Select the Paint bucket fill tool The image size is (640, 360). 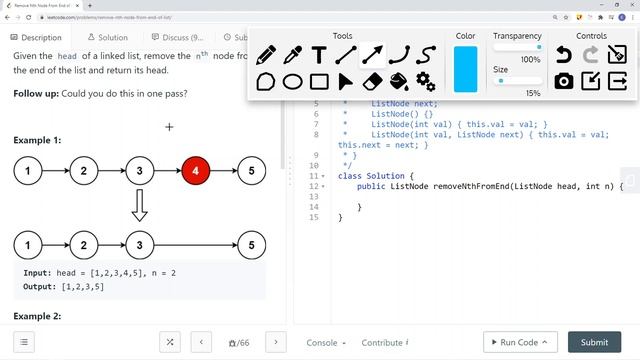(x=399, y=82)
